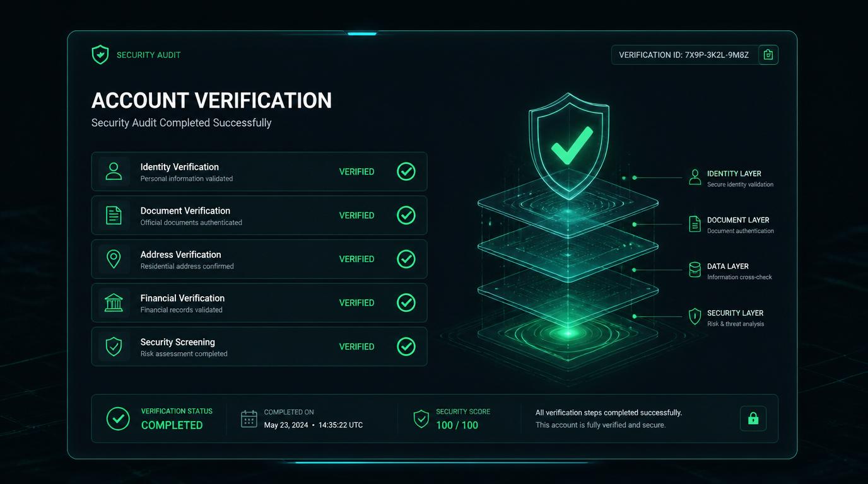
Task: Click the VERIFIED label for Financial Verification
Action: point(356,303)
